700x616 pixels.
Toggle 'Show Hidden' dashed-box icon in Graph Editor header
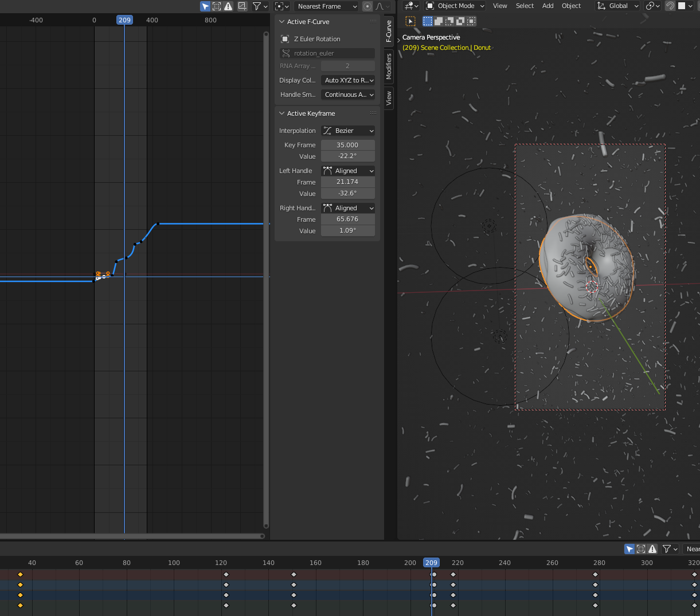[x=217, y=6]
